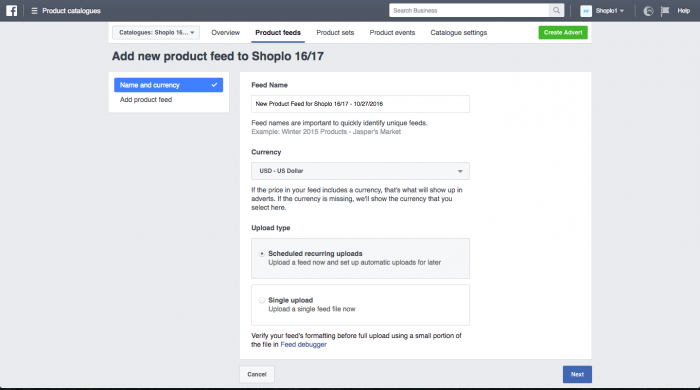The height and width of the screenshot is (390, 700).
Task: Go to Catalogue settings tab
Action: click(x=458, y=33)
